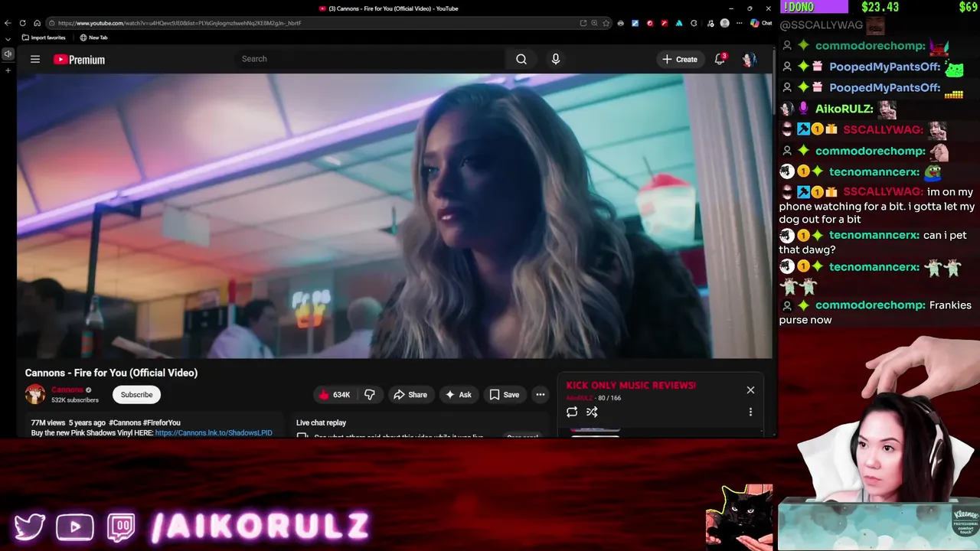This screenshot has height=551, width=980.
Task: Click the video title text
Action: pyautogui.click(x=111, y=373)
